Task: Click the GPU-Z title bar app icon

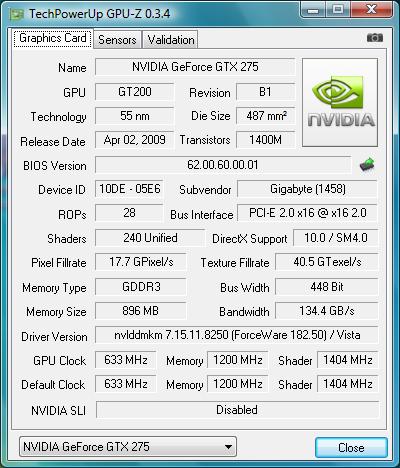Action: point(17,15)
